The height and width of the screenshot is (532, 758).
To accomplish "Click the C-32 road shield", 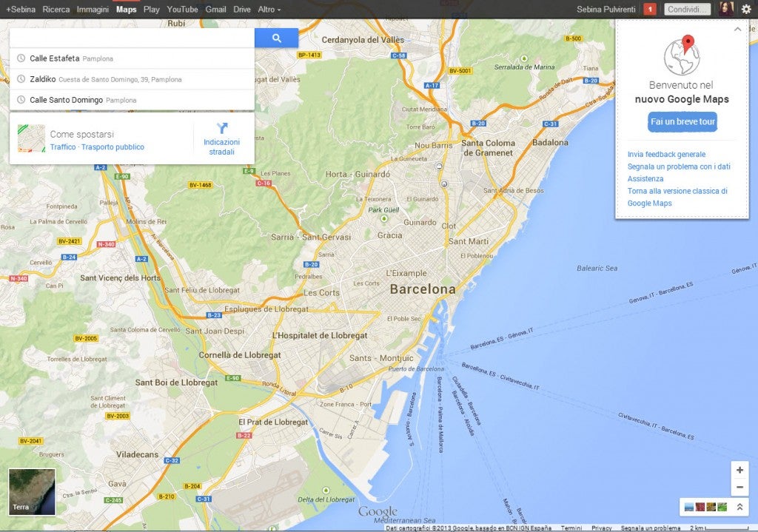I will click(x=172, y=460).
